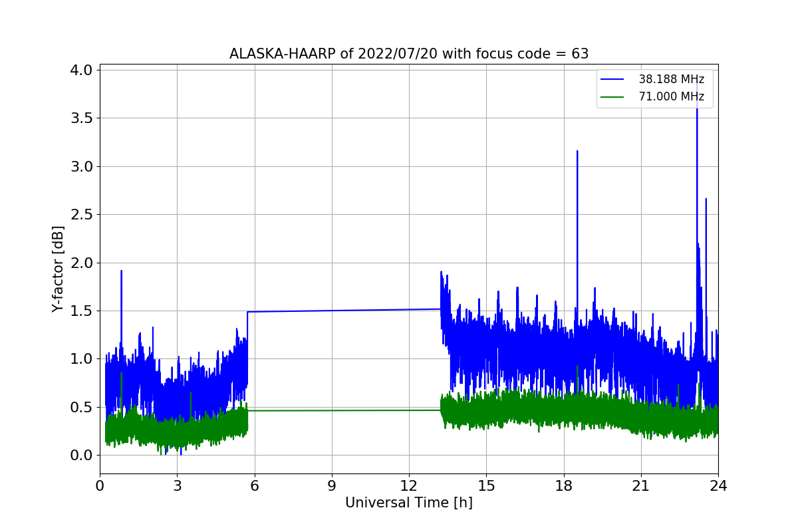Image resolution: width=798 pixels, height=532 pixels.
Task: Click x-axis tick label 6
Action: pyautogui.click(x=254, y=486)
